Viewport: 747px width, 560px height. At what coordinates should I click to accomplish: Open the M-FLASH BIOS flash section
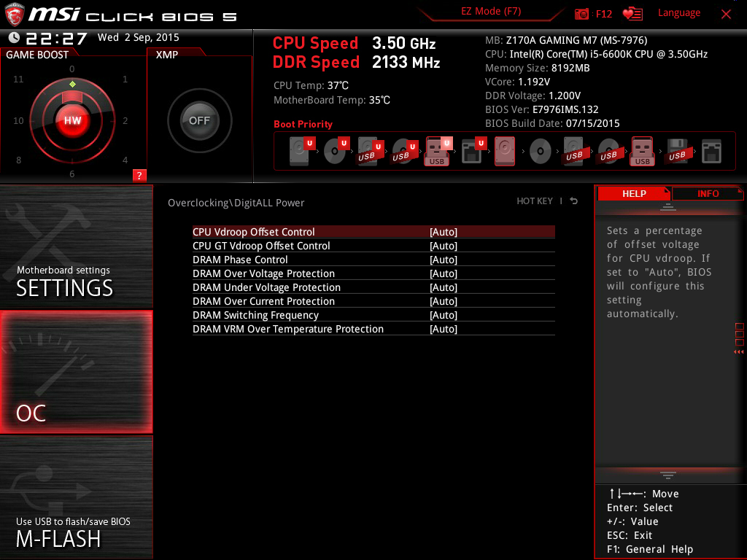click(x=76, y=497)
